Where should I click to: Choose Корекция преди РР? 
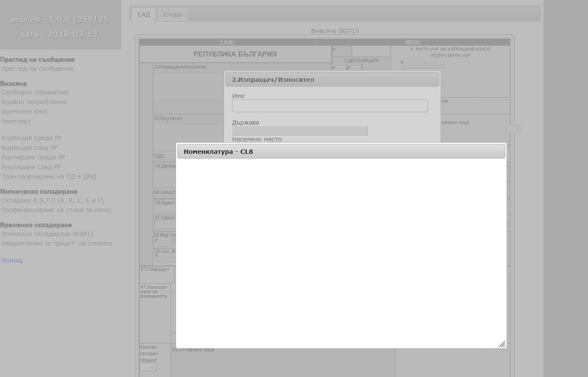(32, 138)
